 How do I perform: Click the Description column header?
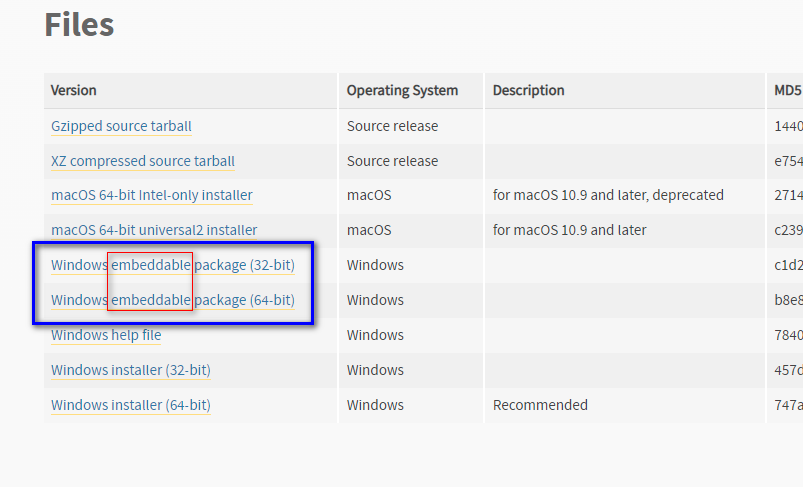[x=528, y=90]
